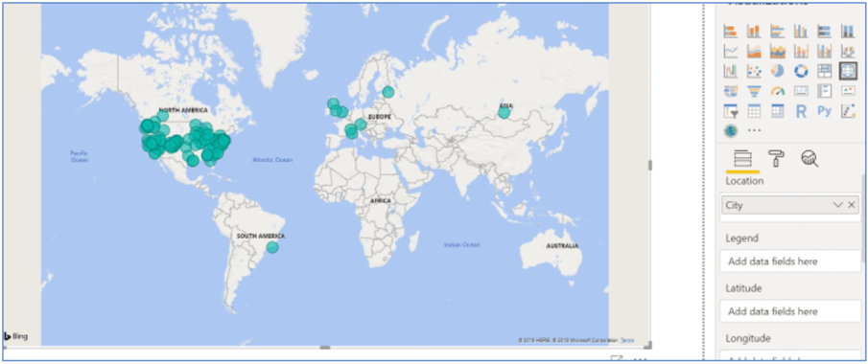This screenshot has width=868, height=364.
Task: Select the Ribbon chart visual
Action: click(848, 52)
